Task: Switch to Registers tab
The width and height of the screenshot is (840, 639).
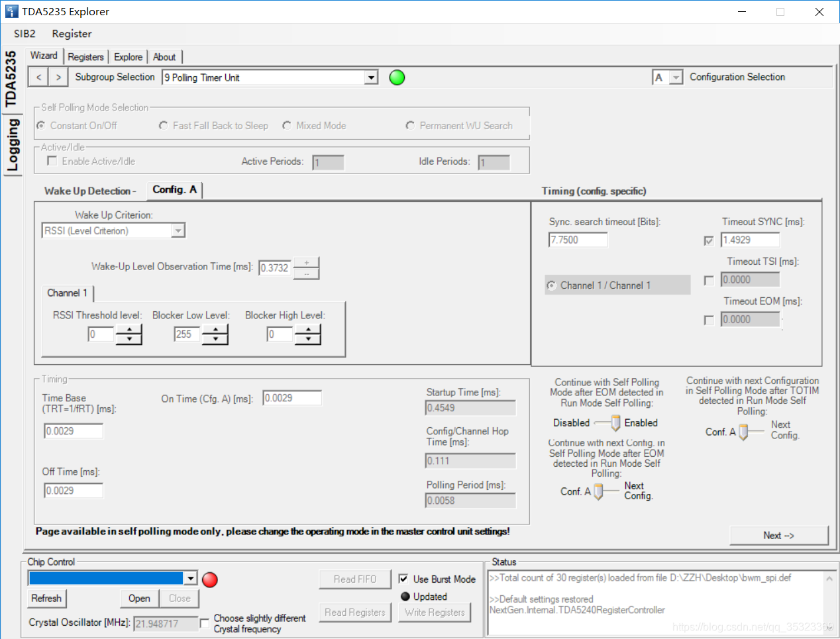Action: pos(85,57)
